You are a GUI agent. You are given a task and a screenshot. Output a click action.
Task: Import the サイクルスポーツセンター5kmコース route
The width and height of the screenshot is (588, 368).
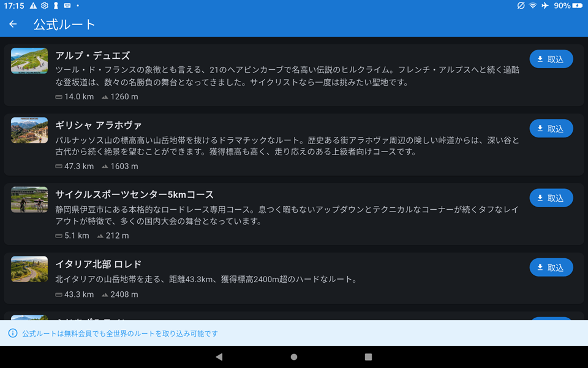click(551, 197)
